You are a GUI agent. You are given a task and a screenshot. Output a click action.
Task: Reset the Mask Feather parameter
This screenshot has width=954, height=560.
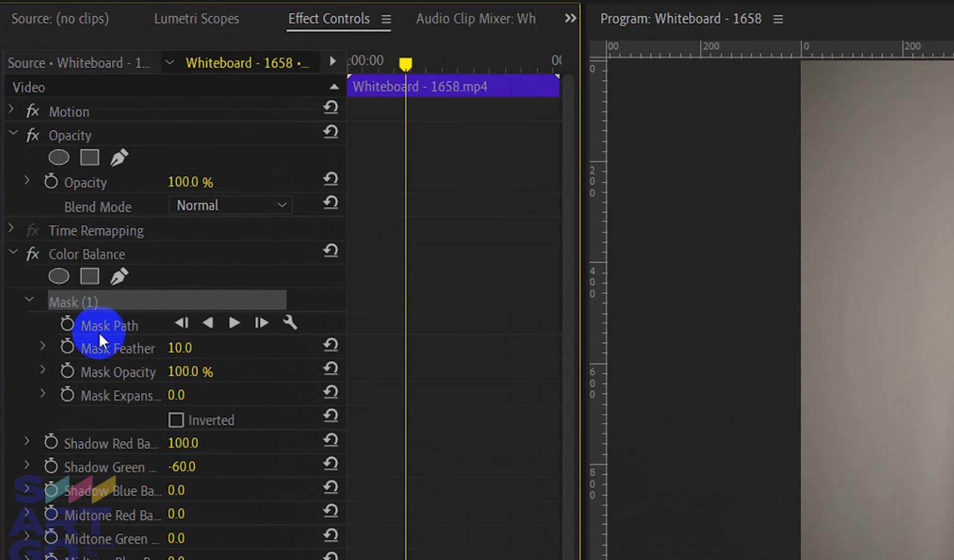[330, 345]
